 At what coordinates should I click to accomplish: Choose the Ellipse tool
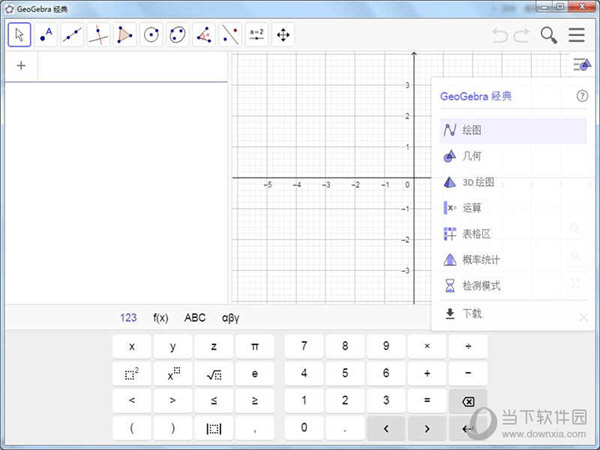(x=177, y=35)
